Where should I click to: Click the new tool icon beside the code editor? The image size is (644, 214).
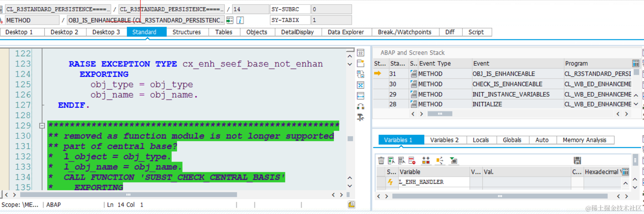(361, 64)
